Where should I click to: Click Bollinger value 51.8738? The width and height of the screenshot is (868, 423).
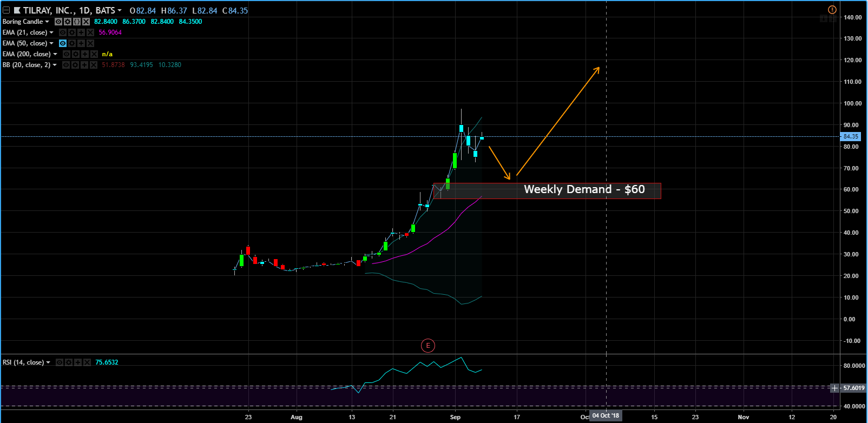pyautogui.click(x=113, y=65)
